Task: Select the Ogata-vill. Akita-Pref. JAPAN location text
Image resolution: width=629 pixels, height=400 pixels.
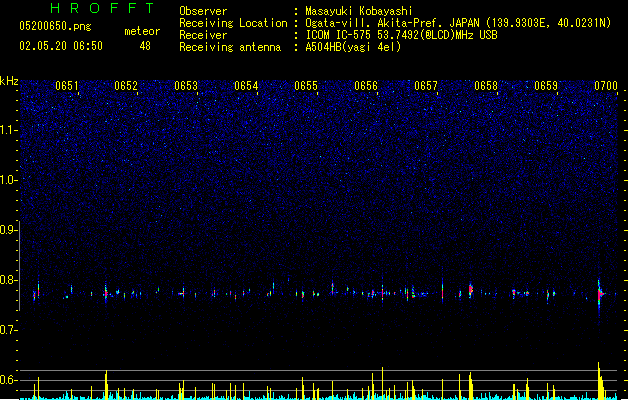Action: point(458,23)
